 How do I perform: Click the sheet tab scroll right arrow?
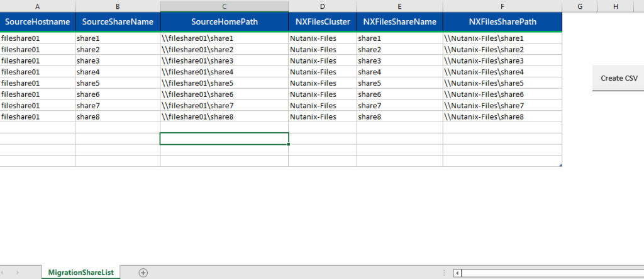coord(18,273)
